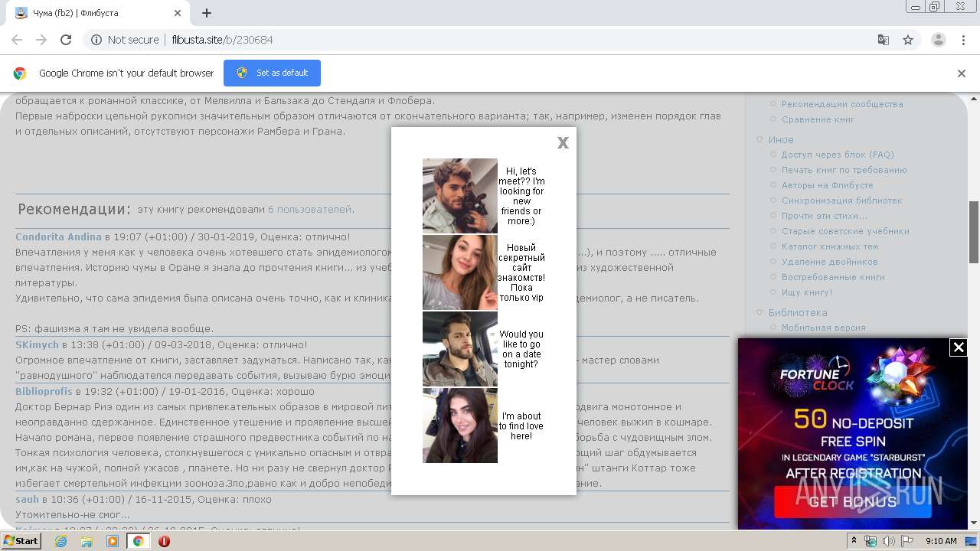Reload the current page

[x=66, y=40]
